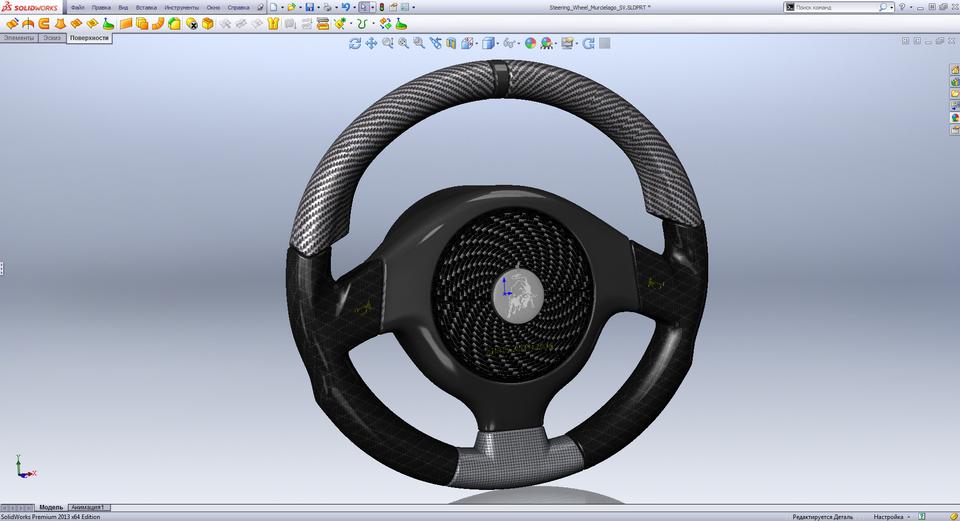Click Редактируется Деталь status text
This screenshot has width=960, height=521.
click(x=822, y=517)
